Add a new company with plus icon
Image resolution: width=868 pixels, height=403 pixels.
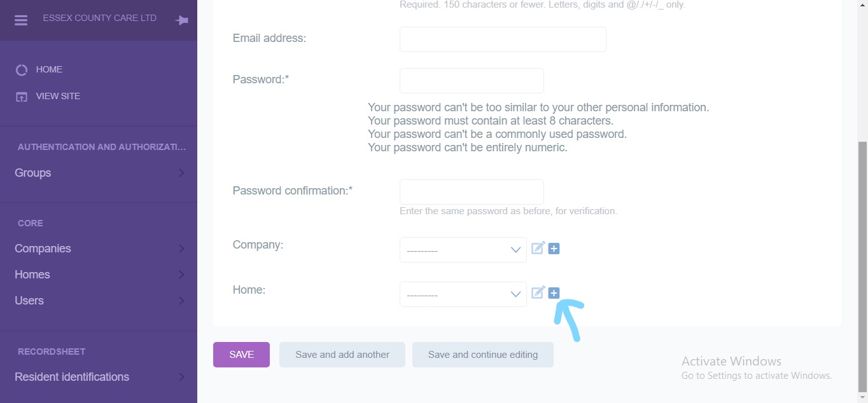[x=554, y=249]
